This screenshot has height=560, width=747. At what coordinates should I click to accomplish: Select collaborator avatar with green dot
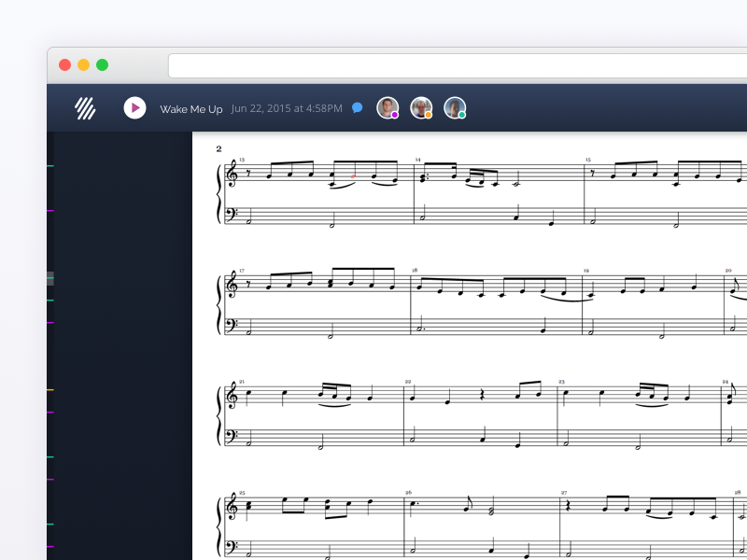tap(455, 108)
